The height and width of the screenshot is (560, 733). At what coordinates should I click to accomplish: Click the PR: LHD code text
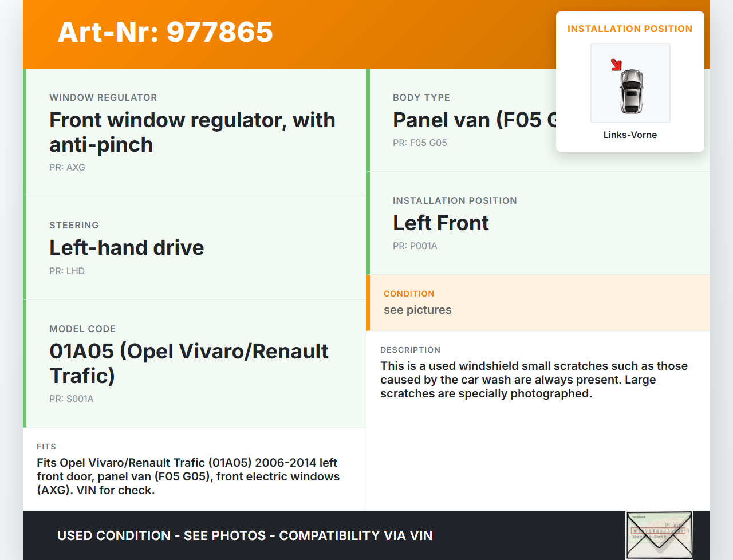coord(67,271)
